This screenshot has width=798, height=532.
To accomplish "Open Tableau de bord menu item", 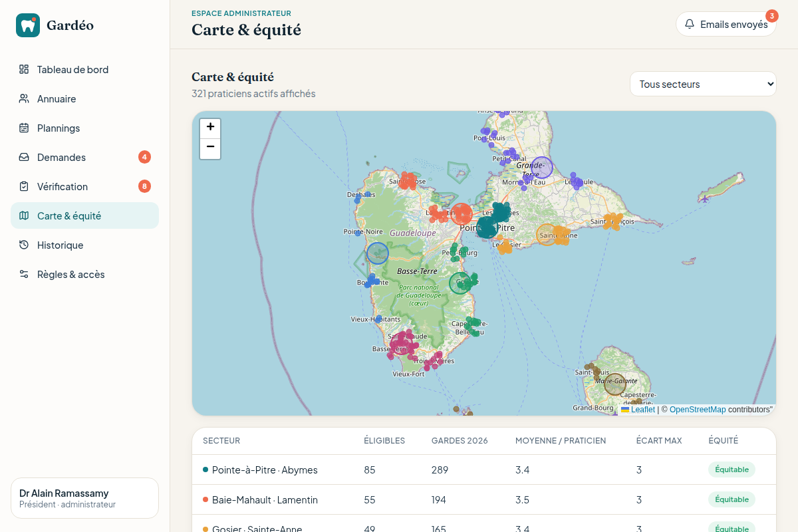I will coord(84,69).
